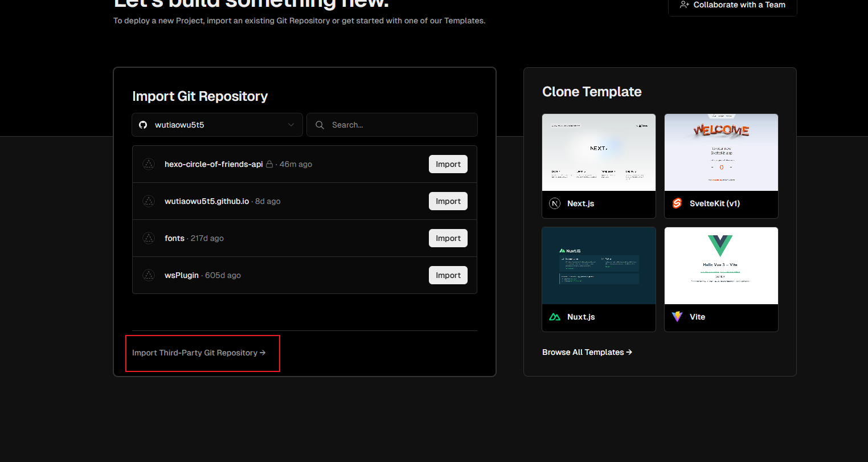Click the Next.js template label
This screenshot has height=462, width=868.
tap(581, 203)
